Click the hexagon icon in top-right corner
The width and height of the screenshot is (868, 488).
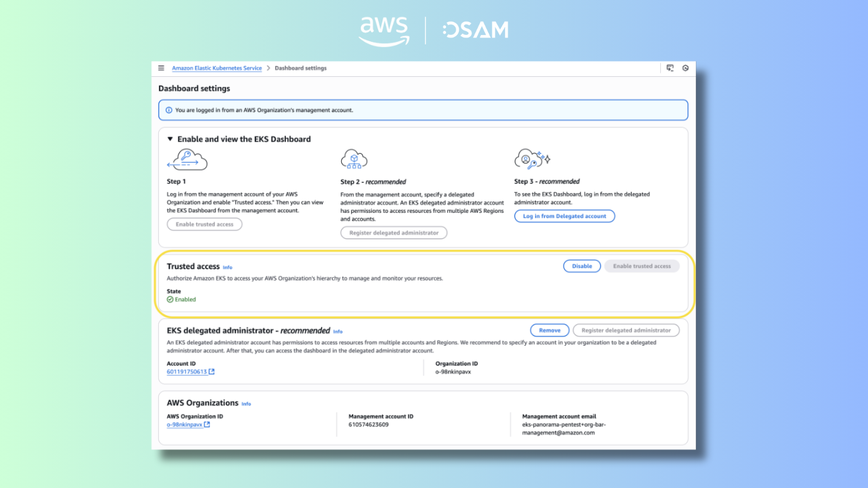(686, 68)
